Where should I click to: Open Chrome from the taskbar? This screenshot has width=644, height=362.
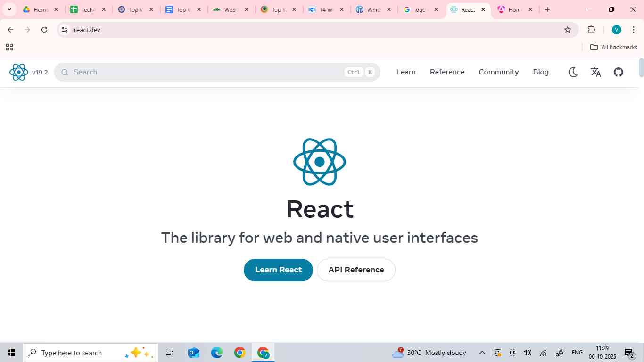[x=239, y=353]
